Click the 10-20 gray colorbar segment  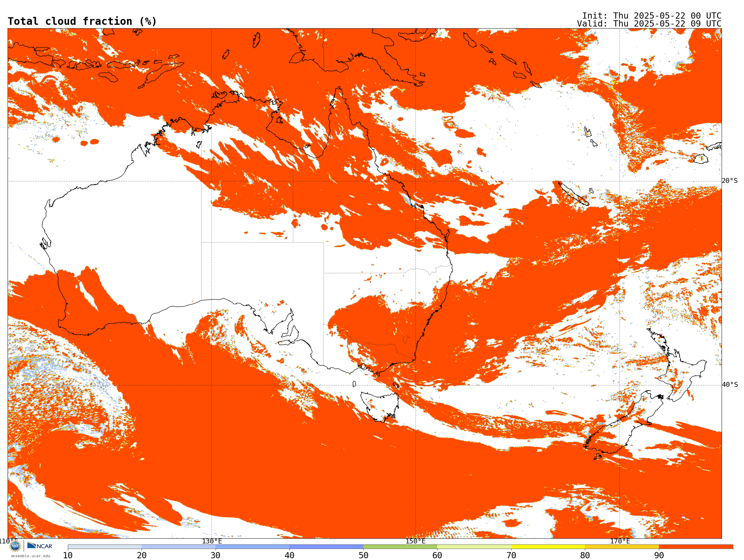(105, 547)
